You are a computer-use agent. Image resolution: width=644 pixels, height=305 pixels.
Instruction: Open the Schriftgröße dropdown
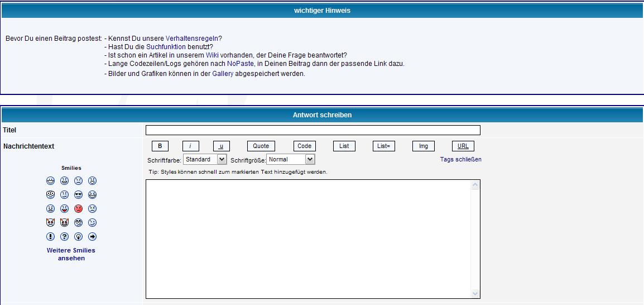[291, 159]
